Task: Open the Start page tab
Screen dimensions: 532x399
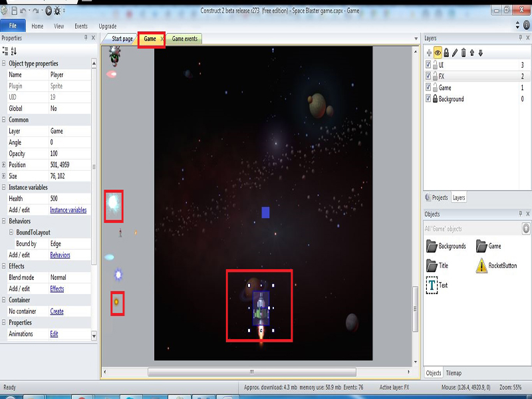Action: pos(122,39)
